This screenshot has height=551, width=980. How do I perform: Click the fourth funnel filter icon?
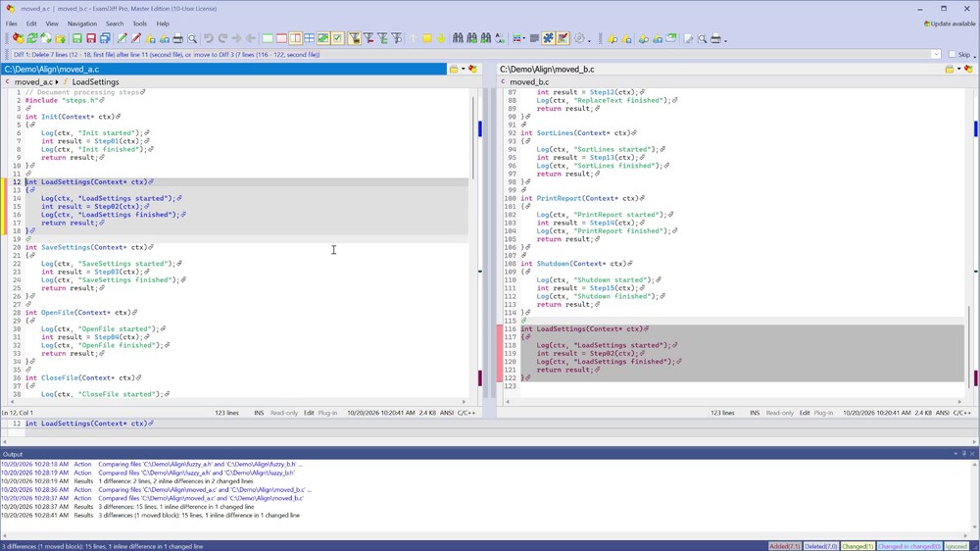(396, 39)
